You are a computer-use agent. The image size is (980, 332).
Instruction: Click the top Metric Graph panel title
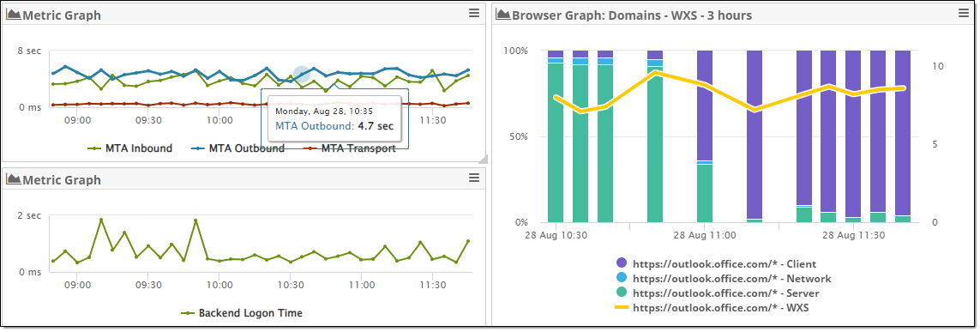(x=62, y=15)
